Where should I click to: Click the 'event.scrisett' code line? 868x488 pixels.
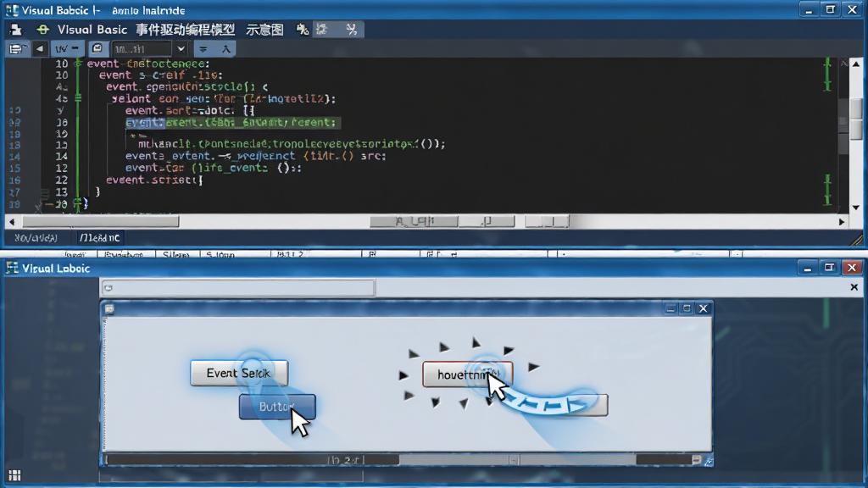154,180
